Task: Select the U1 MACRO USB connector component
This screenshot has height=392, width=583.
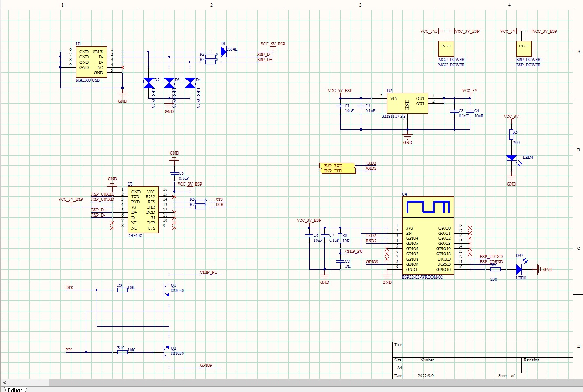Action: 92,62
